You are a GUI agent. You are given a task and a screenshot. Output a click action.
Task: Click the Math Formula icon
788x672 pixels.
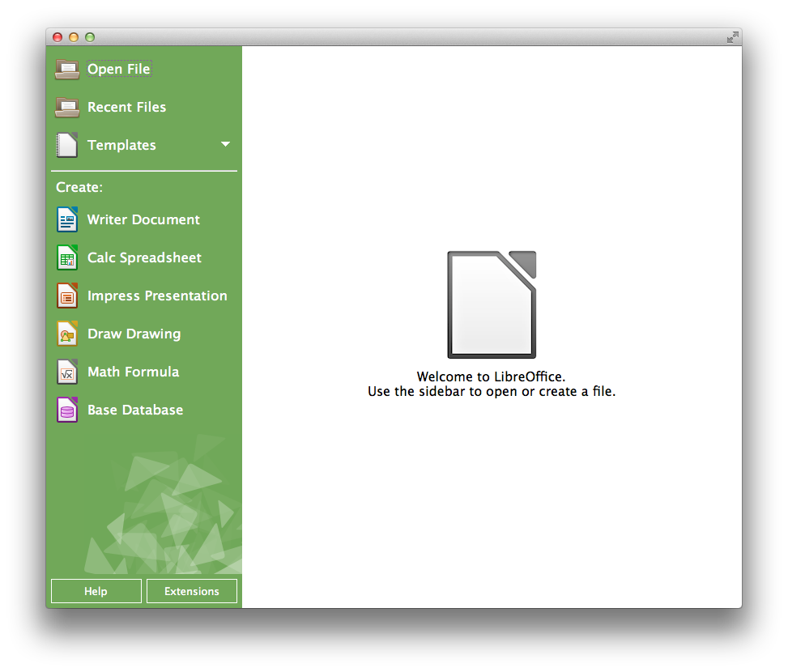[x=67, y=372]
